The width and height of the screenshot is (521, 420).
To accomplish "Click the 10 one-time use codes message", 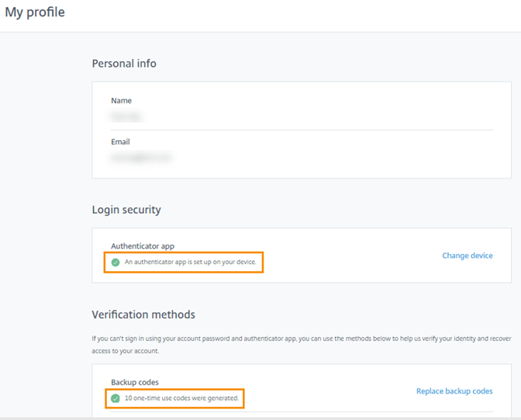I will pos(181,398).
